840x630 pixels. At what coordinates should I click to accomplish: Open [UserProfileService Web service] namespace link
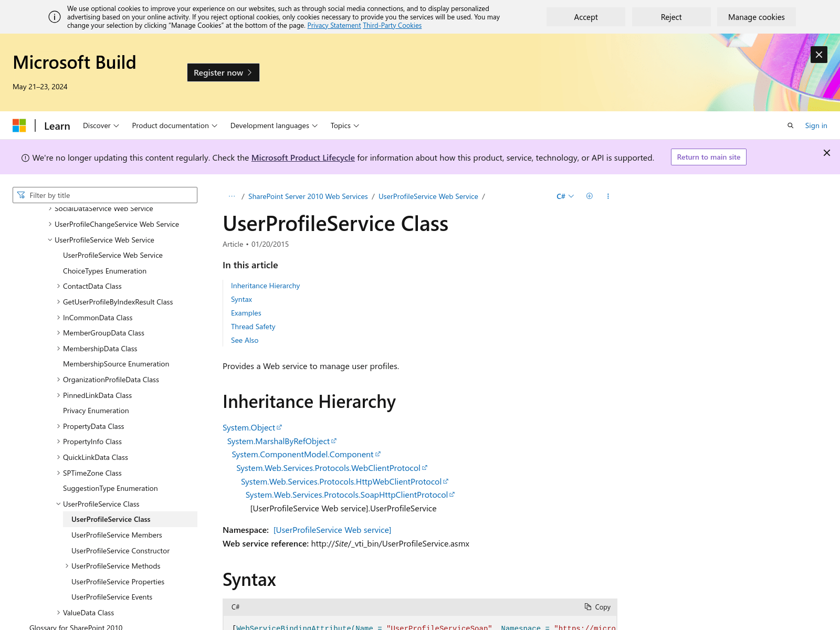pyautogui.click(x=332, y=530)
